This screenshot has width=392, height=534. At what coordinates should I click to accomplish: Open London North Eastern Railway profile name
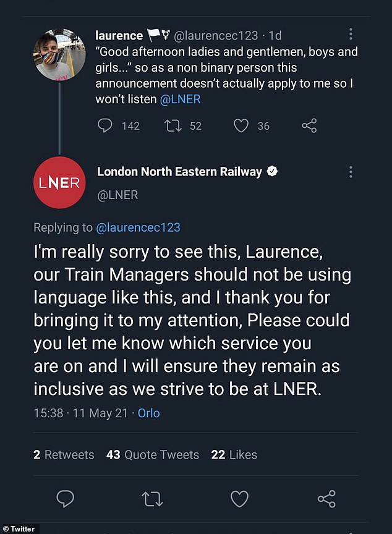click(179, 172)
